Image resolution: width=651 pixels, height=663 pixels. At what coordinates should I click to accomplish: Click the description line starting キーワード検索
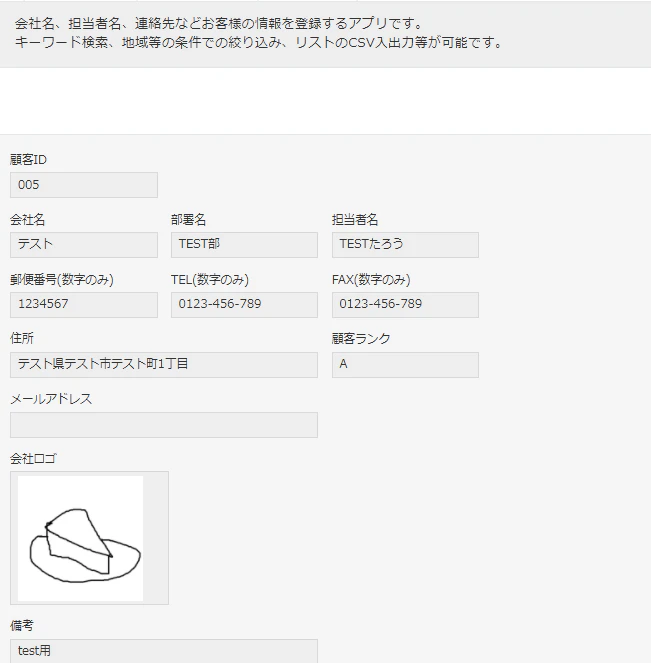pos(259,43)
